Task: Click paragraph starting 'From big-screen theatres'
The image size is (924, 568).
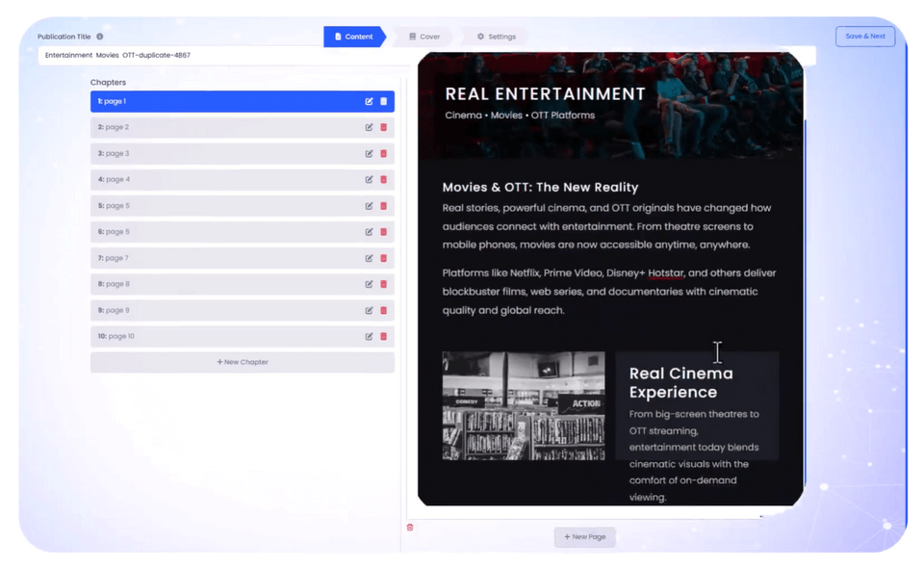Action: 694,455
